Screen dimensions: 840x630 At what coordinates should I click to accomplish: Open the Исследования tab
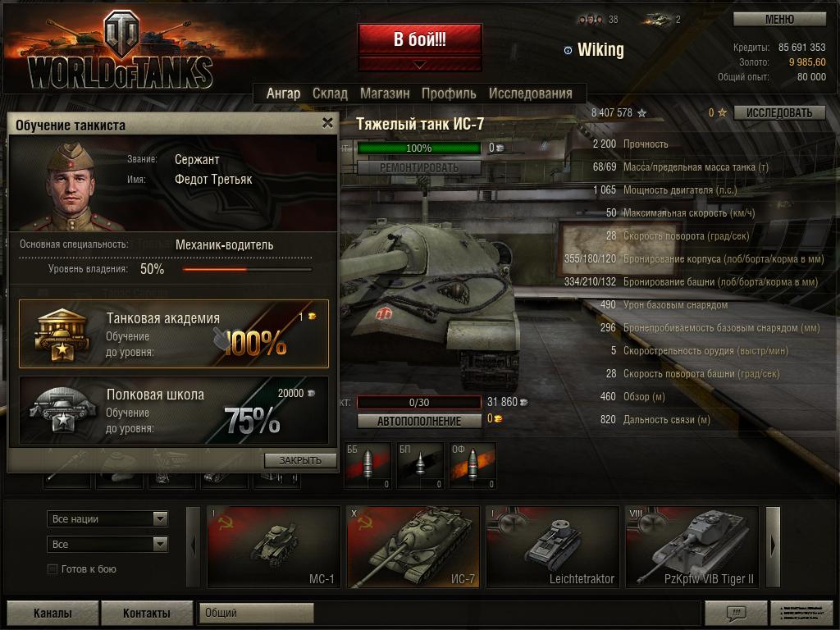click(x=531, y=94)
